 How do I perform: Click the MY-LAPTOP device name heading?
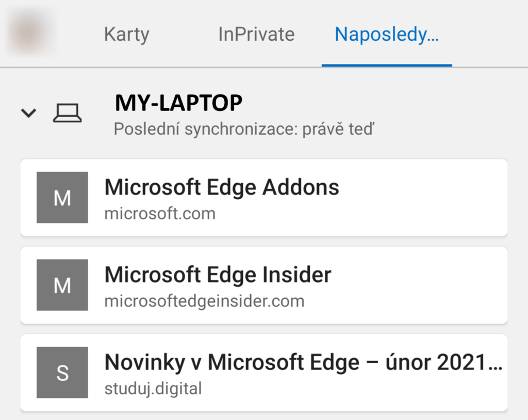click(x=178, y=103)
